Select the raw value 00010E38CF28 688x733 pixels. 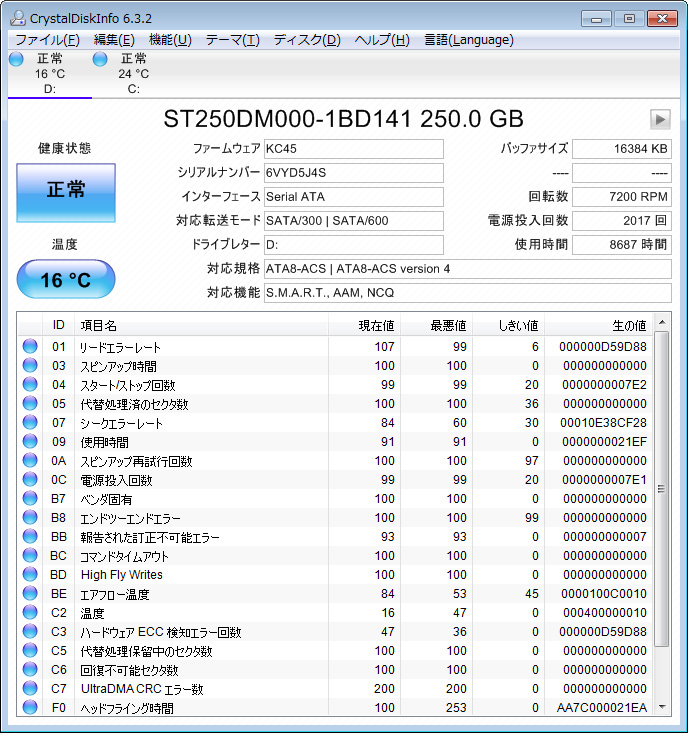point(603,423)
